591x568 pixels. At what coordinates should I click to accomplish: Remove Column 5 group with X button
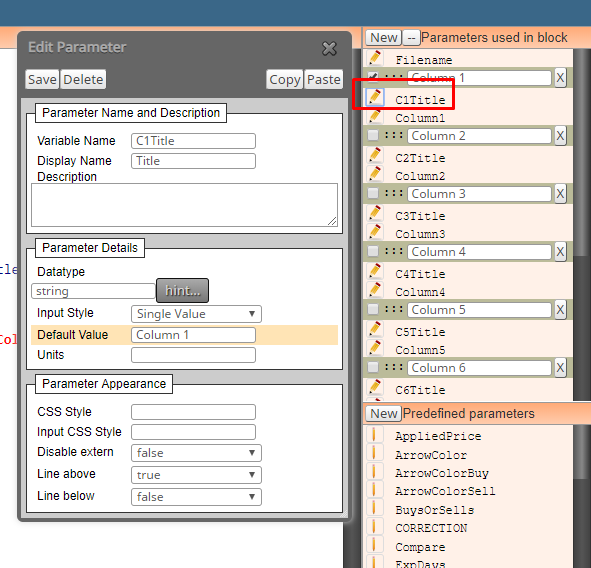point(560,310)
